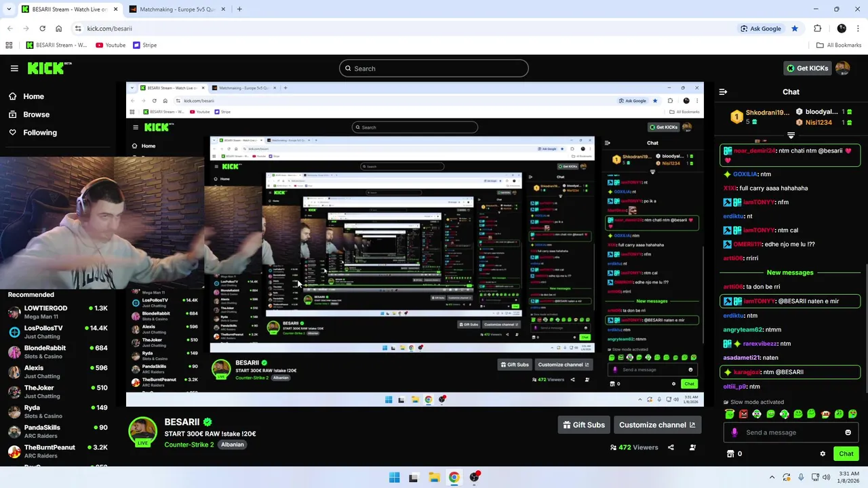Image resolution: width=868 pixels, height=488 pixels.
Task: Click BESARII streamer avatar
Action: (x=142, y=432)
